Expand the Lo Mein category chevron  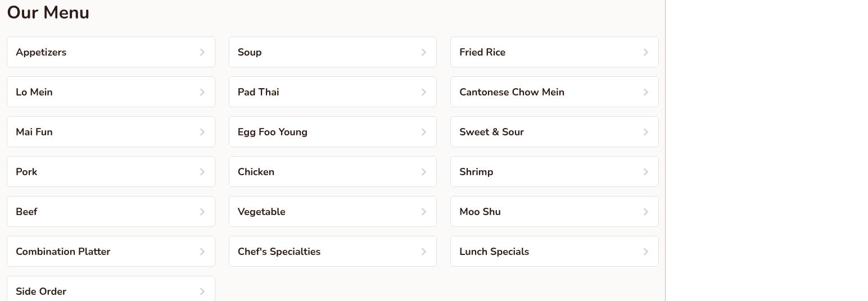click(x=202, y=92)
